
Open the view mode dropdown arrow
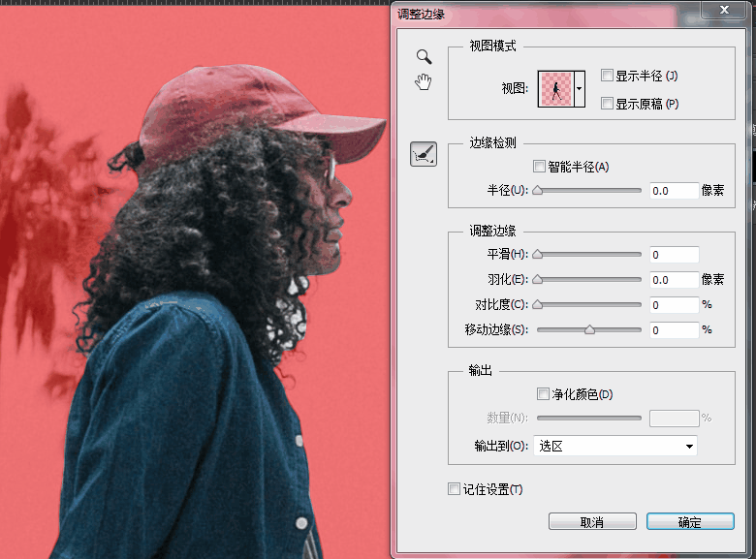(580, 89)
